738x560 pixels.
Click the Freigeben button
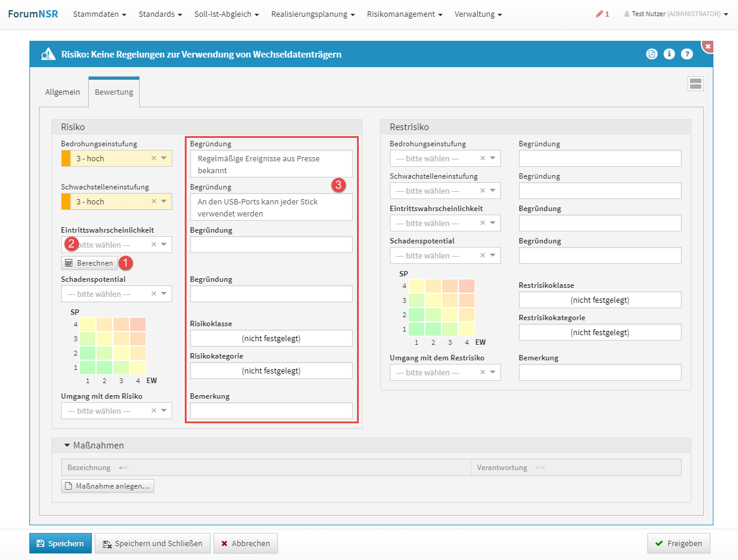pyautogui.click(x=679, y=544)
